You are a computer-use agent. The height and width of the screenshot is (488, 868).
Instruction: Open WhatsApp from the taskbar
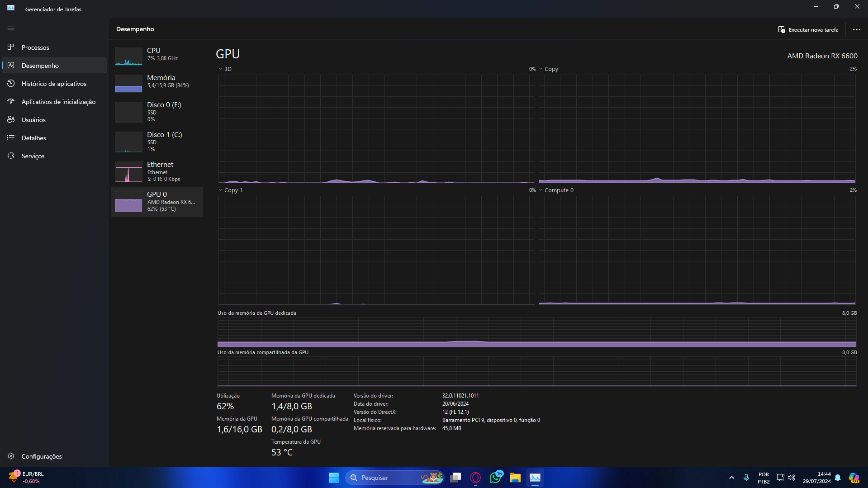pyautogui.click(x=496, y=478)
